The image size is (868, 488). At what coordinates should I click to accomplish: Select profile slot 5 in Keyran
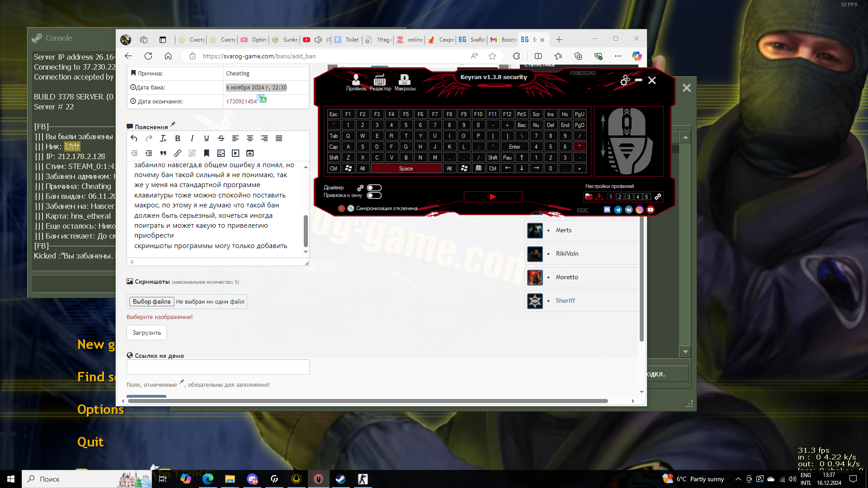647,197
